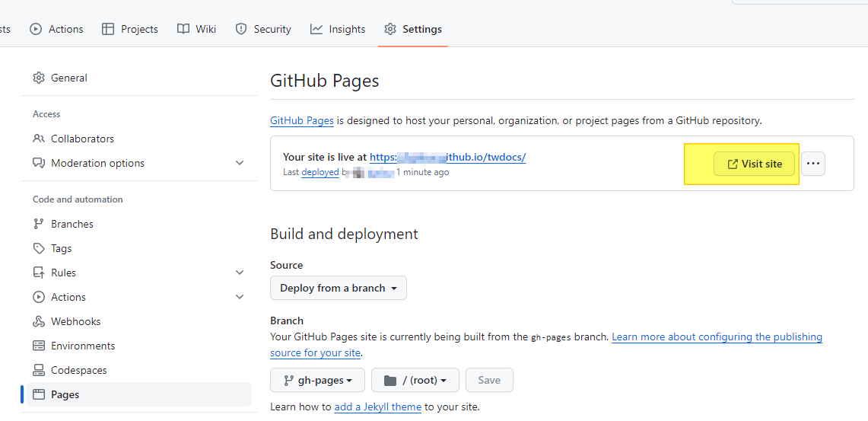Viewport: 868px width, 421px height.
Task: Click the sidebar Actions play icon
Action: [38, 297]
